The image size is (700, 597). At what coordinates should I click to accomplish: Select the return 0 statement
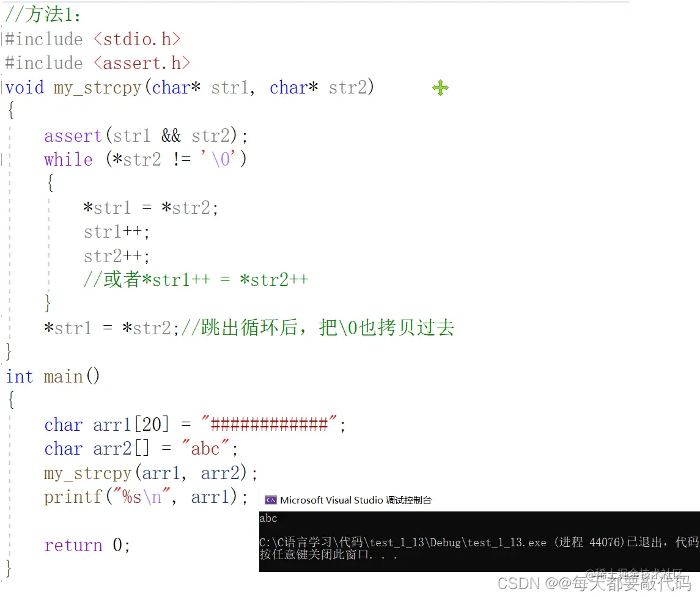tap(86, 544)
